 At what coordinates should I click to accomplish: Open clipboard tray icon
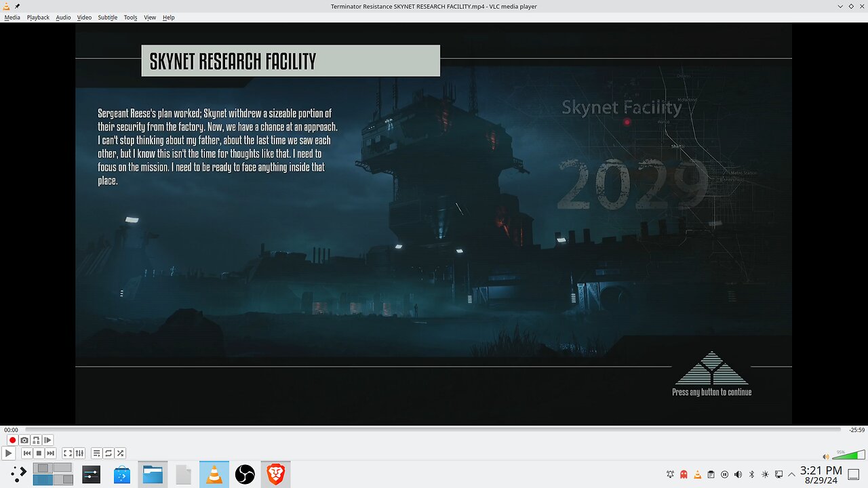coord(711,474)
